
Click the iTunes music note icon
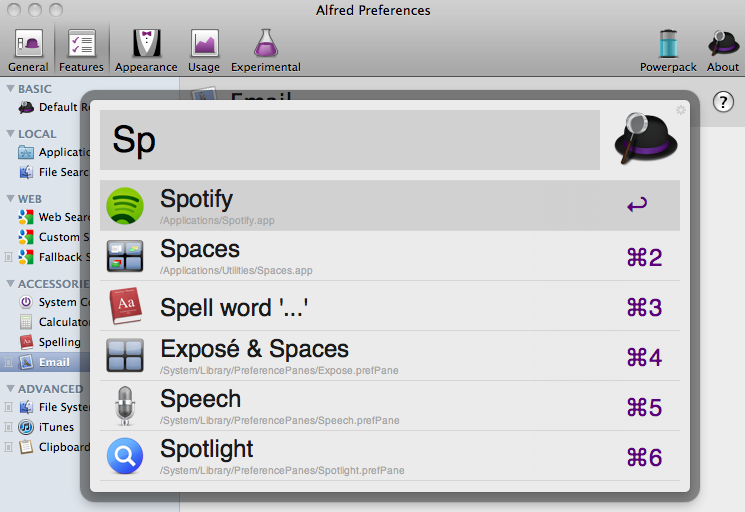[x=26, y=427]
